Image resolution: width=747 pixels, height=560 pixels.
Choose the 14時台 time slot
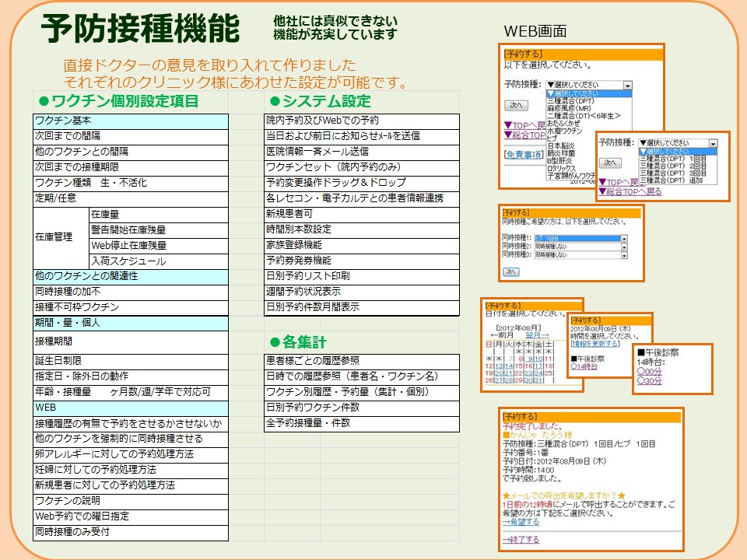584,366
